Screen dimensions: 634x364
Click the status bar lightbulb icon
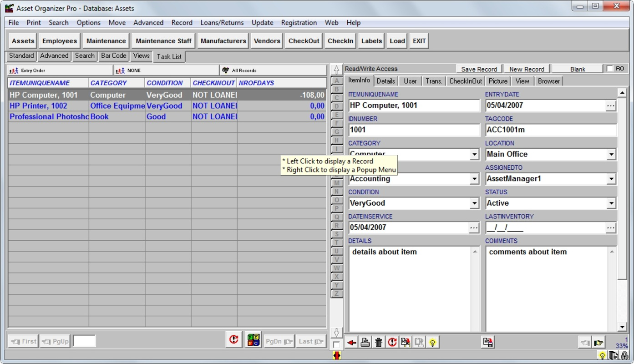pos(602,355)
